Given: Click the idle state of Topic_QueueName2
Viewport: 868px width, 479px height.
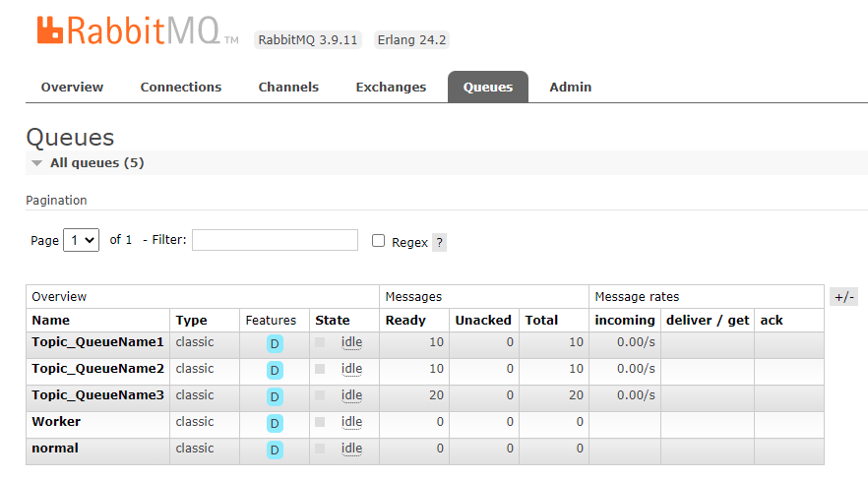Looking at the screenshot, I should (351, 369).
